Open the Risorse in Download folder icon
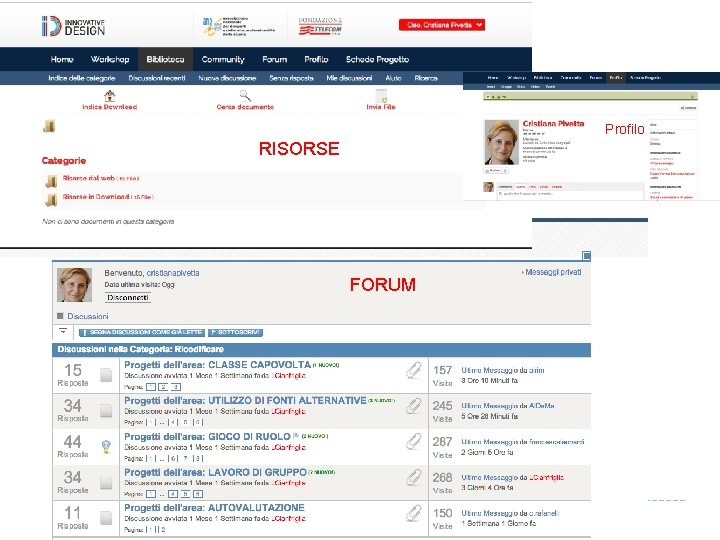The image size is (720, 540). tap(51, 199)
